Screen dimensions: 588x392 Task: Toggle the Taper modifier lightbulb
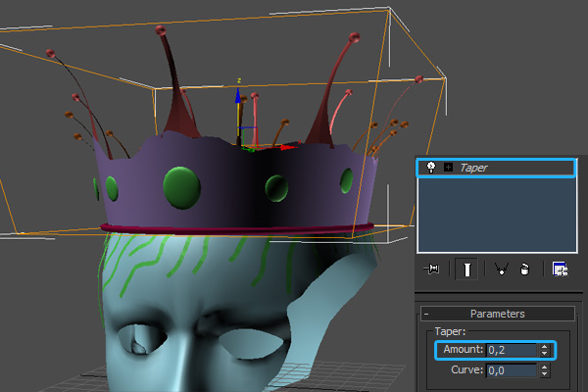[x=430, y=168]
